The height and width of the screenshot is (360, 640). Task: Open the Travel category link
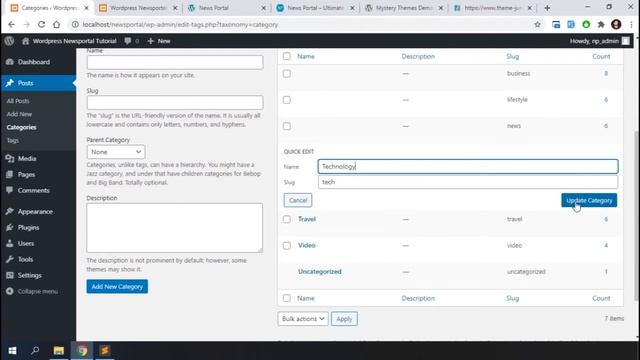[x=307, y=219]
